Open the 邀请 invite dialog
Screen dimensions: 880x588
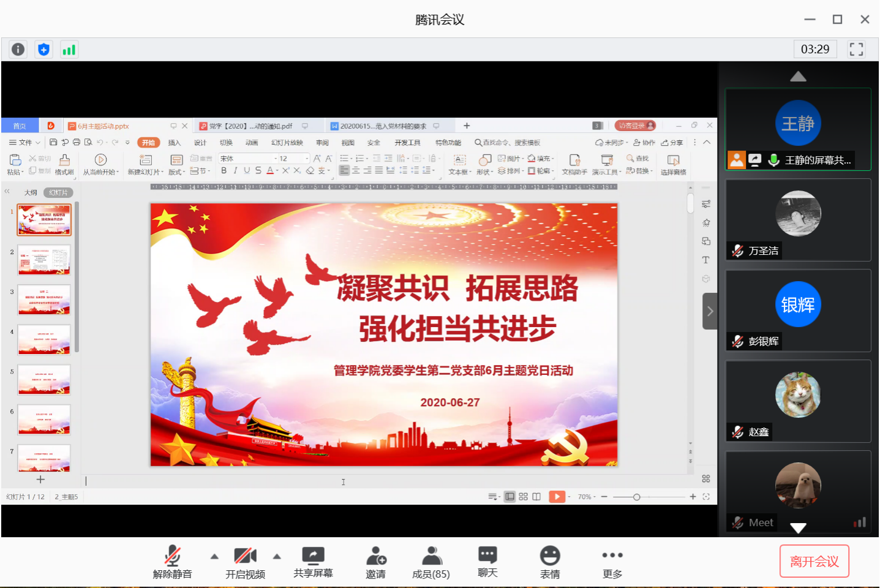[376, 562]
